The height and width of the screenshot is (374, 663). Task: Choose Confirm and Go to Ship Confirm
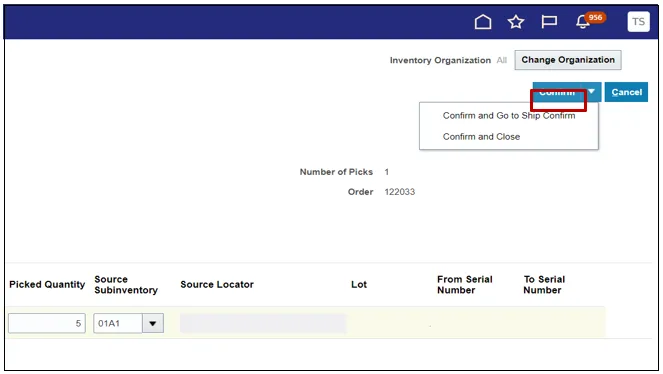pyautogui.click(x=509, y=115)
